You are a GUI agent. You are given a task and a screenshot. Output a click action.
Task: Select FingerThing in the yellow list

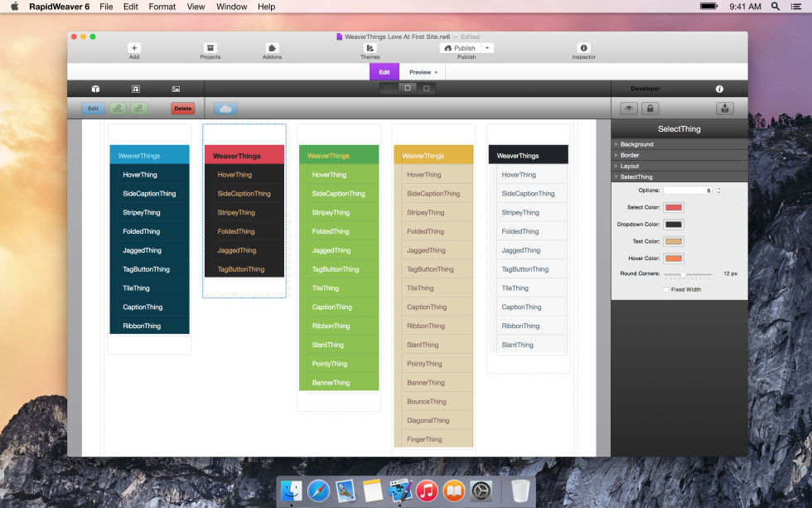[434, 440]
